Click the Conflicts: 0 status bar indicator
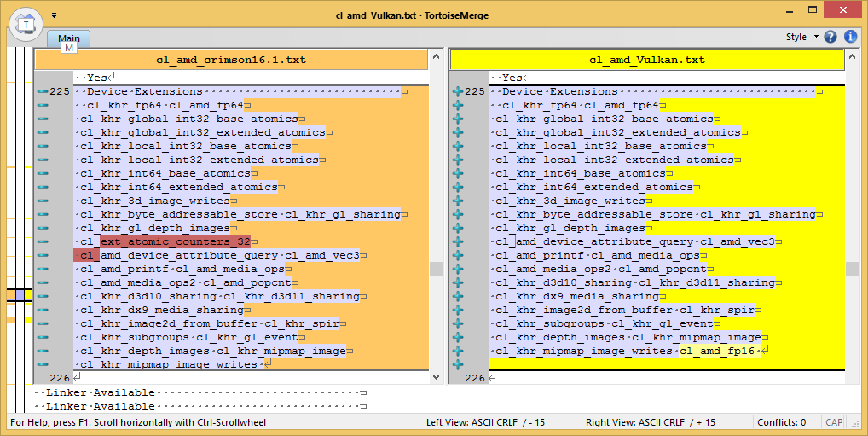Screen dimensions: 868x436 click(x=782, y=422)
